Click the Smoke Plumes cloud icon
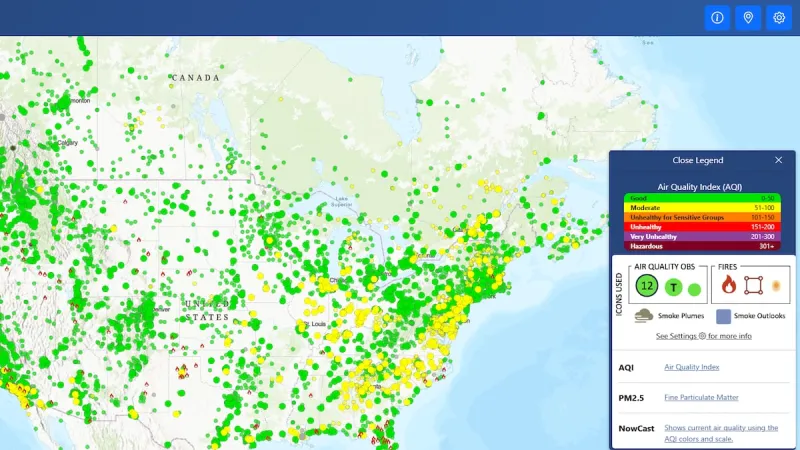Viewport: 800px width, 450px height. click(x=644, y=316)
